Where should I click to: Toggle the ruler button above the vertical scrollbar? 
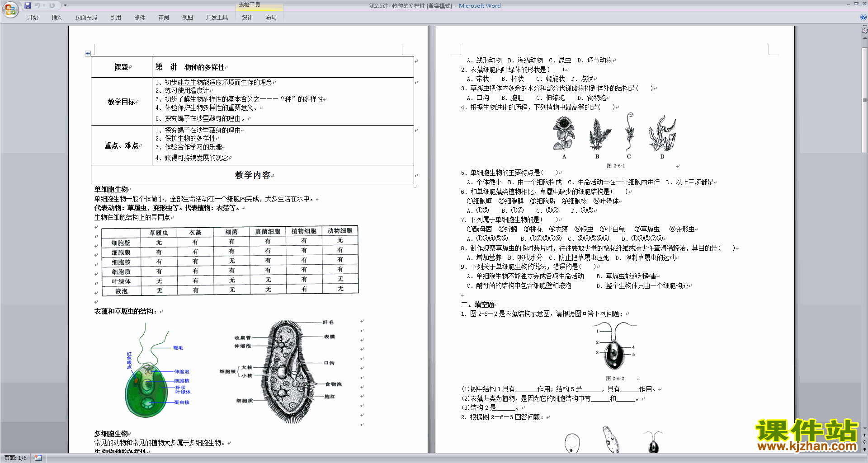[x=865, y=31]
